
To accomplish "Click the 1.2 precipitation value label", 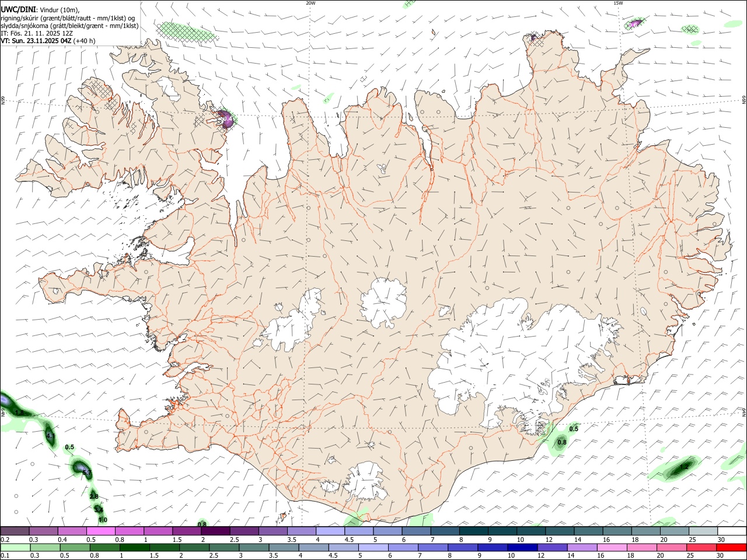I will click(685, 467).
